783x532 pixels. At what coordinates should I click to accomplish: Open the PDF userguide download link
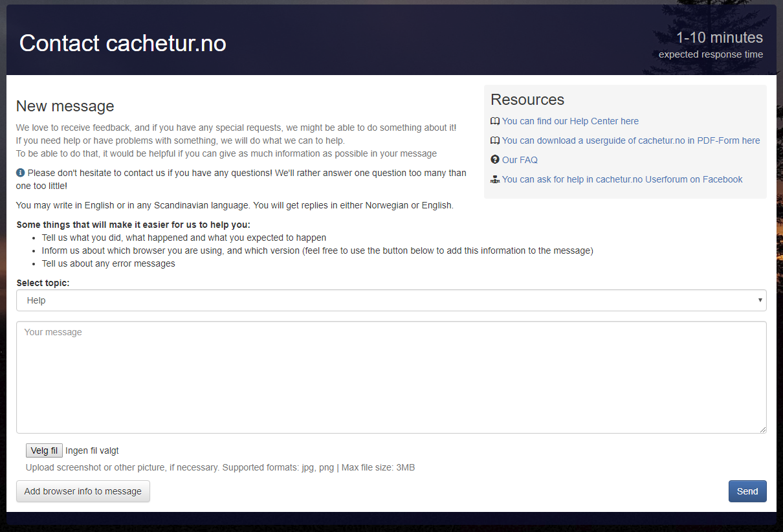click(631, 140)
